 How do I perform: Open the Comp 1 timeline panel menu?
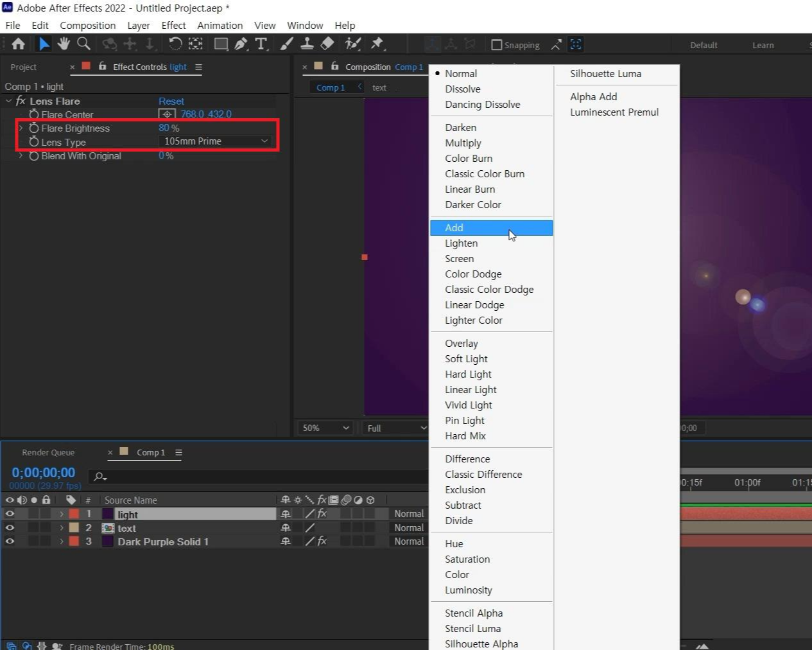pyautogui.click(x=178, y=452)
